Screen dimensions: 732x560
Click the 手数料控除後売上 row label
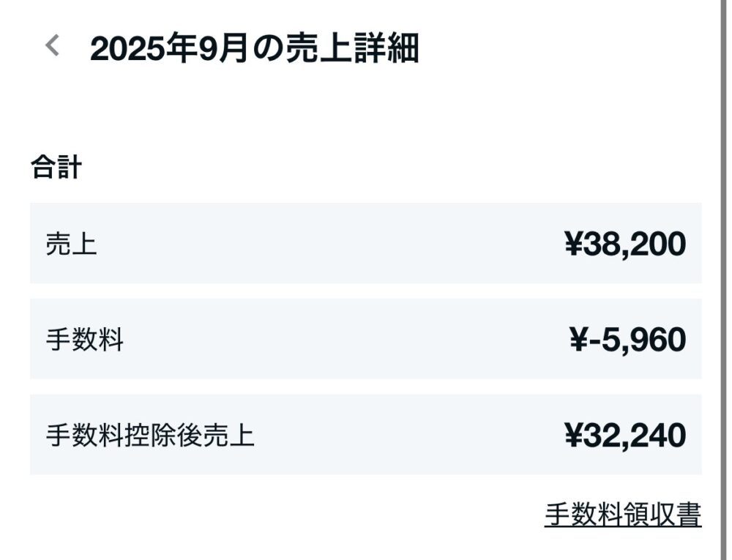(x=150, y=436)
